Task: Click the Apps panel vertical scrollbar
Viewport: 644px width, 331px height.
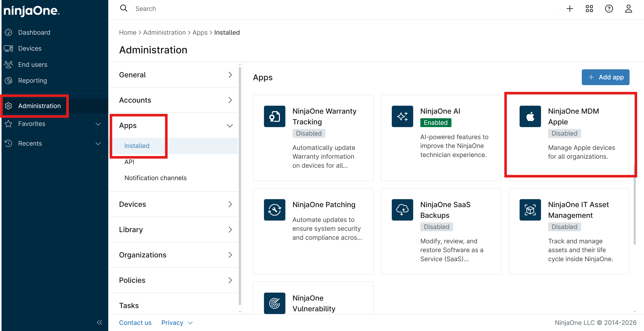Action: pos(634,204)
